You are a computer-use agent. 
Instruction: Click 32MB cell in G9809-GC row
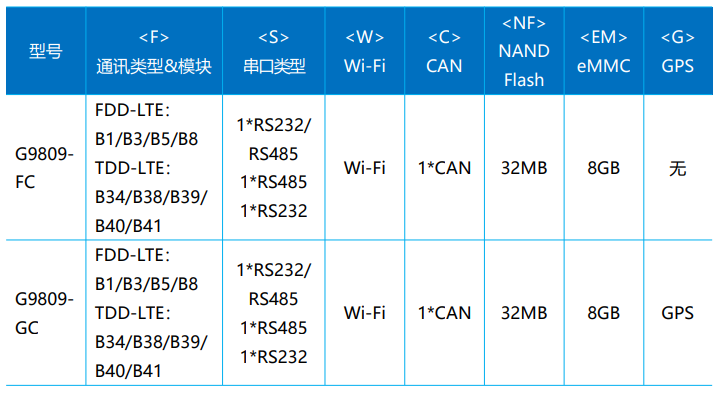[x=524, y=313]
